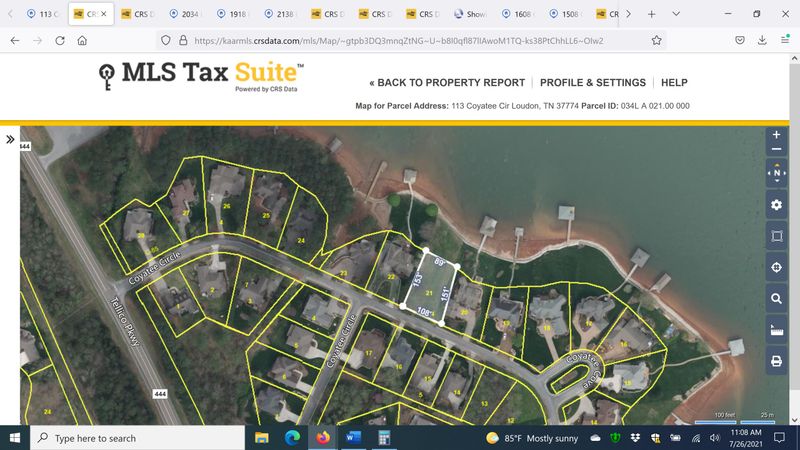This screenshot has width=800, height=450.
Task: Switch to the '2034' tab
Action: pyautogui.click(x=186, y=14)
